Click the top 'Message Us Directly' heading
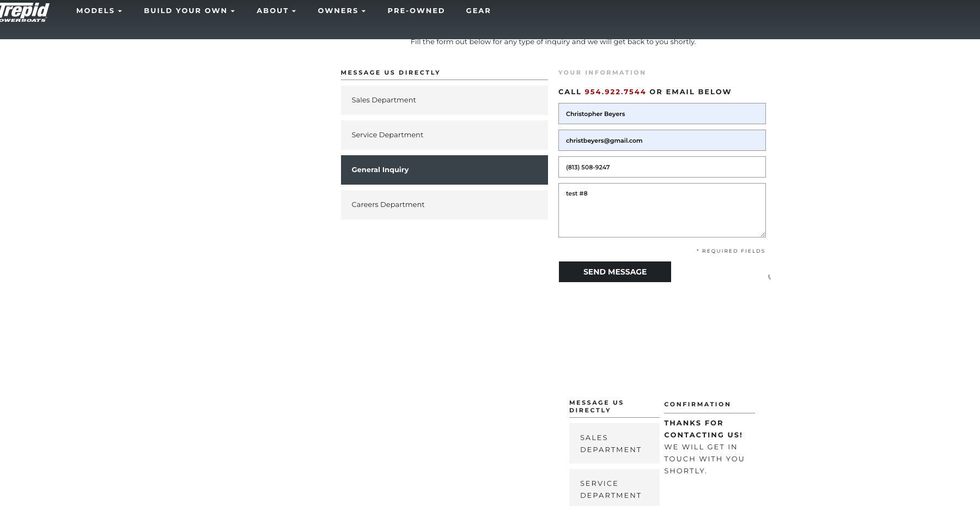This screenshot has height=506, width=980. (391, 72)
